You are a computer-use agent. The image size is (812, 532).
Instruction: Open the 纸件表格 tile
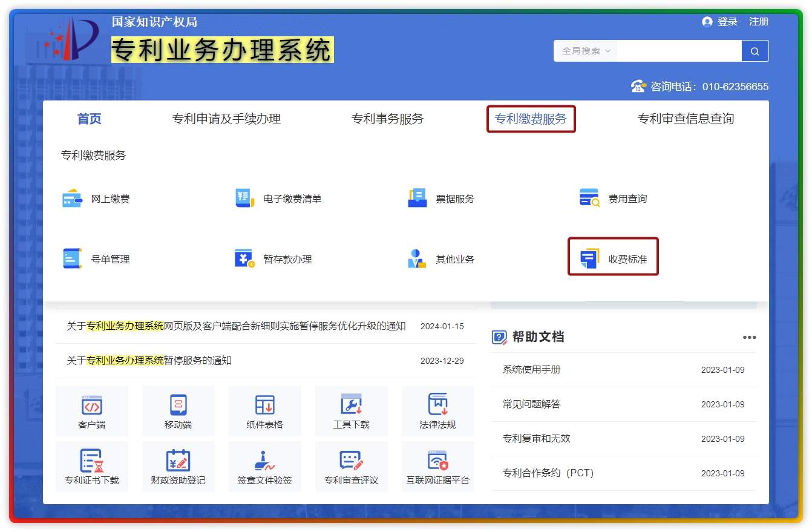pyautogui.click(x=265, y=412)
